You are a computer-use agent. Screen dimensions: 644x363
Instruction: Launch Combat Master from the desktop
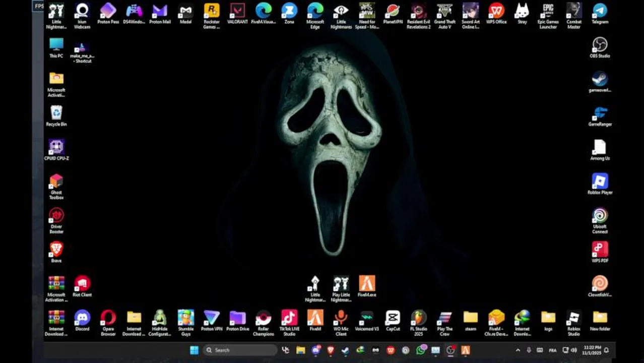point(574,16)
